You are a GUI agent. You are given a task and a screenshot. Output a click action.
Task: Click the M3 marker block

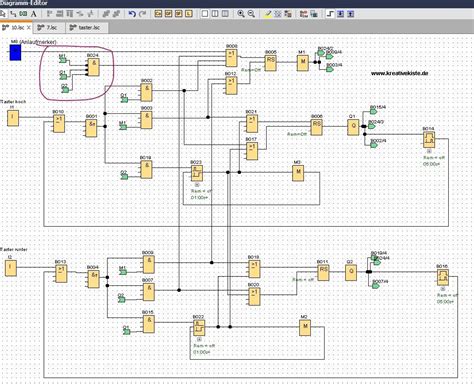(298, 173)
